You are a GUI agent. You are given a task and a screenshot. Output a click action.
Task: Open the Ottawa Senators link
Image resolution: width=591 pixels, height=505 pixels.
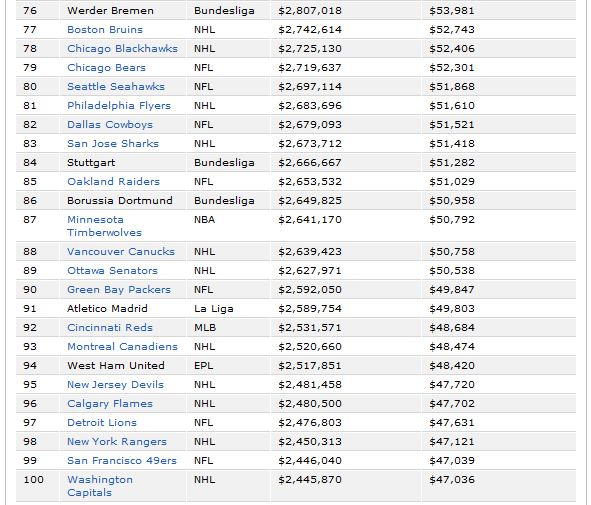(x=112, y=271)
